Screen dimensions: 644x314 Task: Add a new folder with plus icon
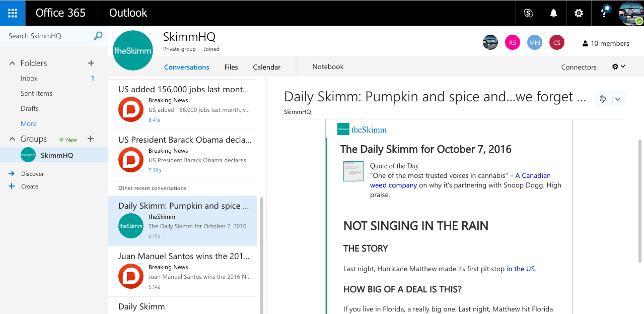tap(91, 63)
